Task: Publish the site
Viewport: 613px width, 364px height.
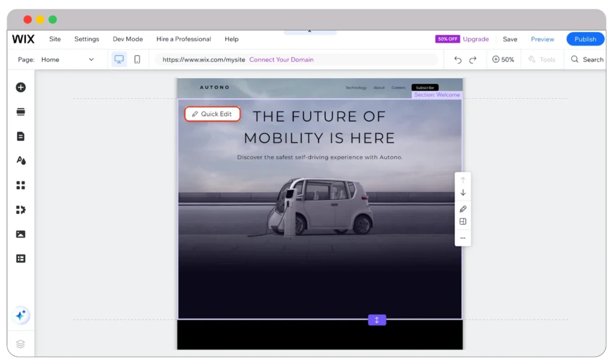Action: point(585,39)
